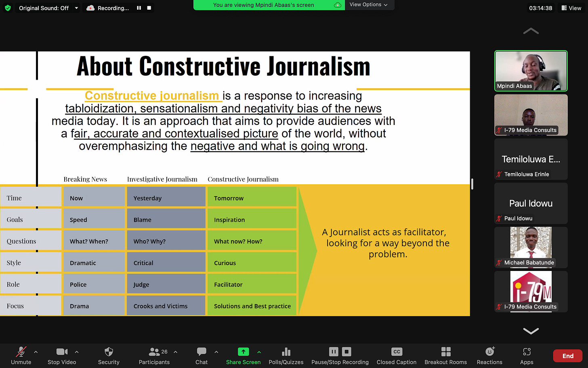Select Mpindi Abaas video thumbnail
The height and width of the screenshot is (368, 588).
(x=531, y=71)
